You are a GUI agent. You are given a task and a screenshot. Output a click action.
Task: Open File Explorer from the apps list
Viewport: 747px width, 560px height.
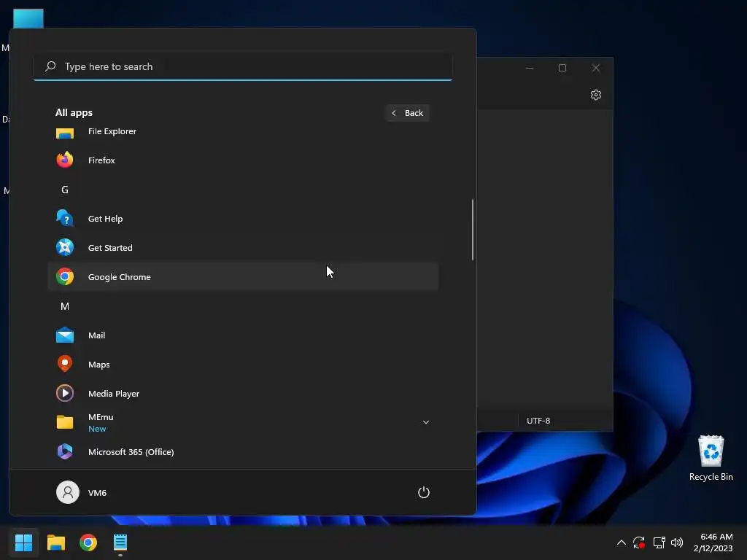[x=243, y=132]
